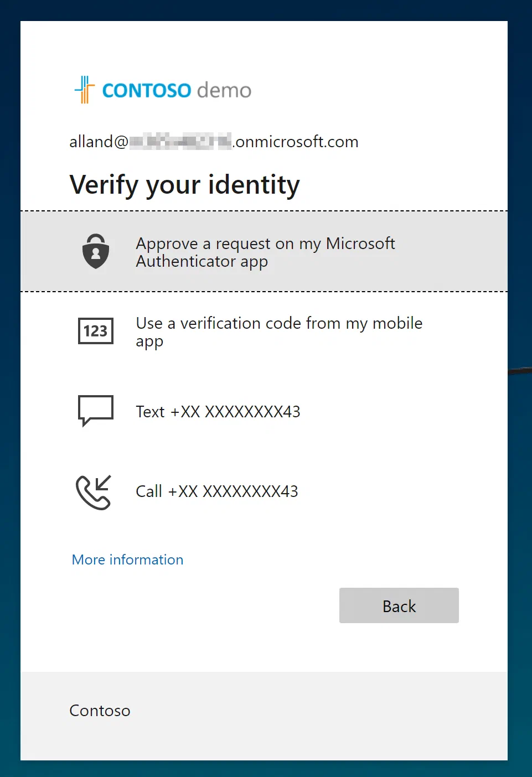
Task: Click the text message bubble icon
Action: (96, 411)
